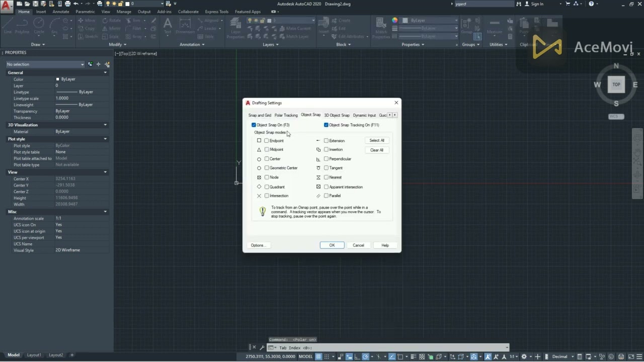Image resolution: width=644 pixels, height=362 pixels.
Task: Switch to the Snap and Grid tab
Action: click(260, 115)
